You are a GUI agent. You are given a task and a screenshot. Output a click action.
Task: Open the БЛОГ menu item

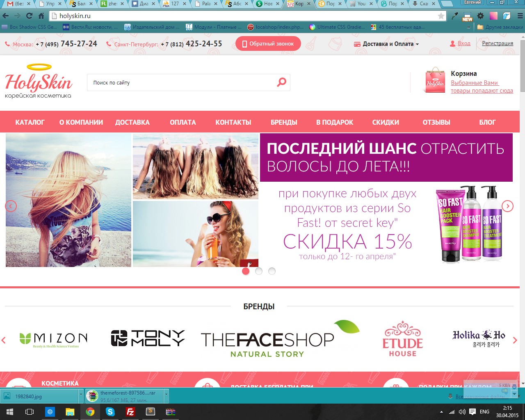[487, 122]
